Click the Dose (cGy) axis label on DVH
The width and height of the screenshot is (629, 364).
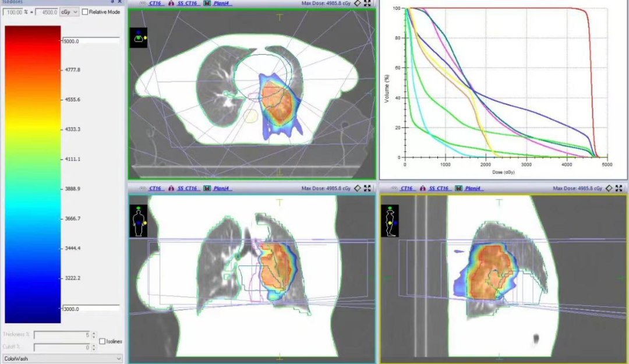click(x=503, y=172)
